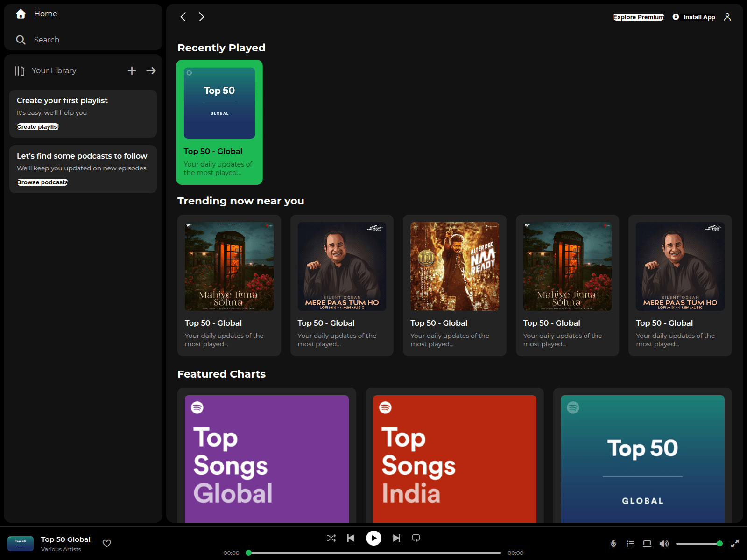Image resolution: width=747 pixels, height=560 pixels.
Task: Click the Recently Played heading
Action: click(221, 48)
